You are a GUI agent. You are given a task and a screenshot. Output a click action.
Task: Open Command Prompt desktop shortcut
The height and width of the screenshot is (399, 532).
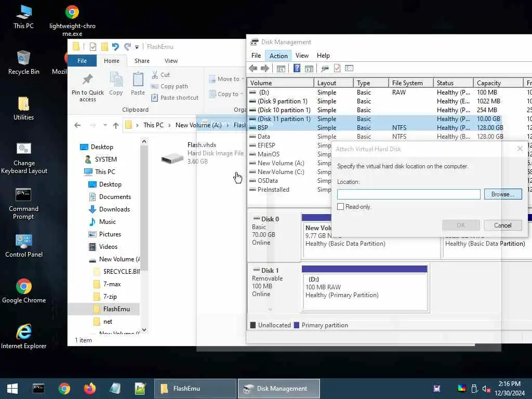click(x=23, y=204)
